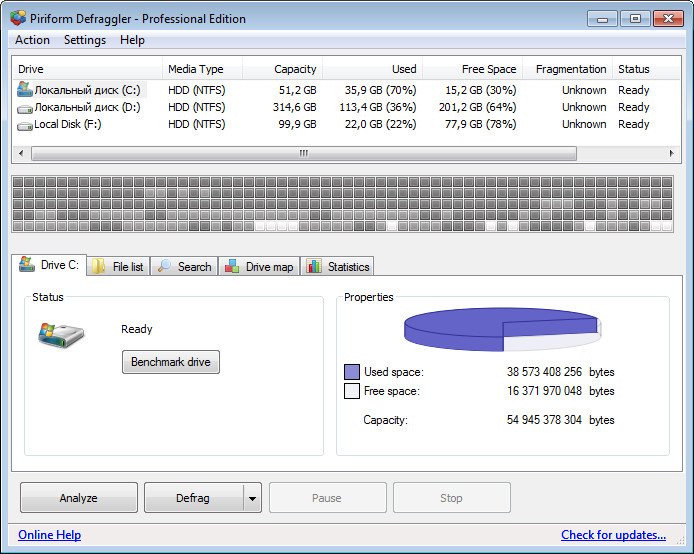Switch to the Statistics tab
The width and height of the screenshot is (694, 554).
point(338,266)
